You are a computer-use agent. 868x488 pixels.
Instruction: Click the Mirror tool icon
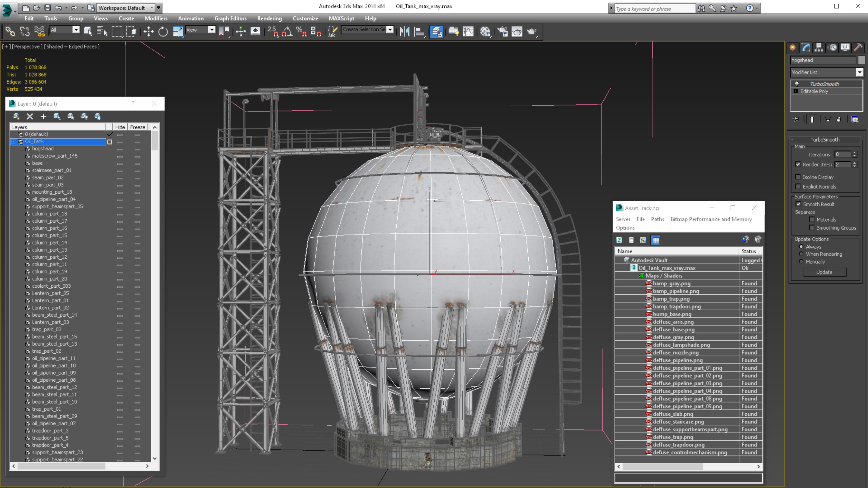[x=404, y=32]
